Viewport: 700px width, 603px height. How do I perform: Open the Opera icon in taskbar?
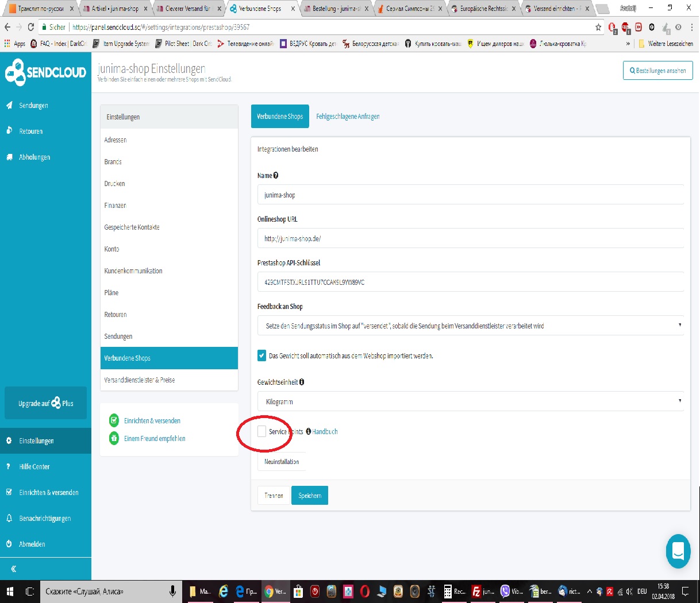(x=364, y=591)
